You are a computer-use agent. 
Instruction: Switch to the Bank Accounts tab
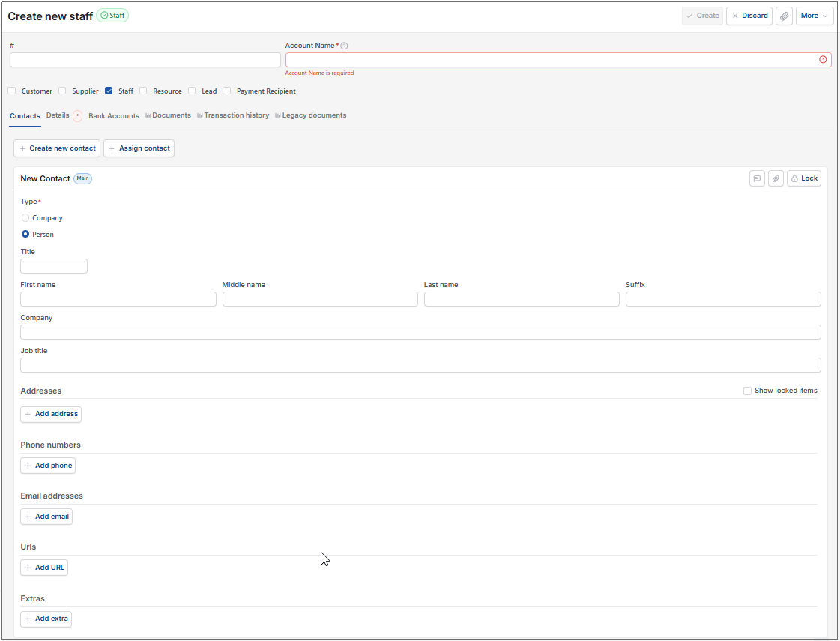click(114, 115)
